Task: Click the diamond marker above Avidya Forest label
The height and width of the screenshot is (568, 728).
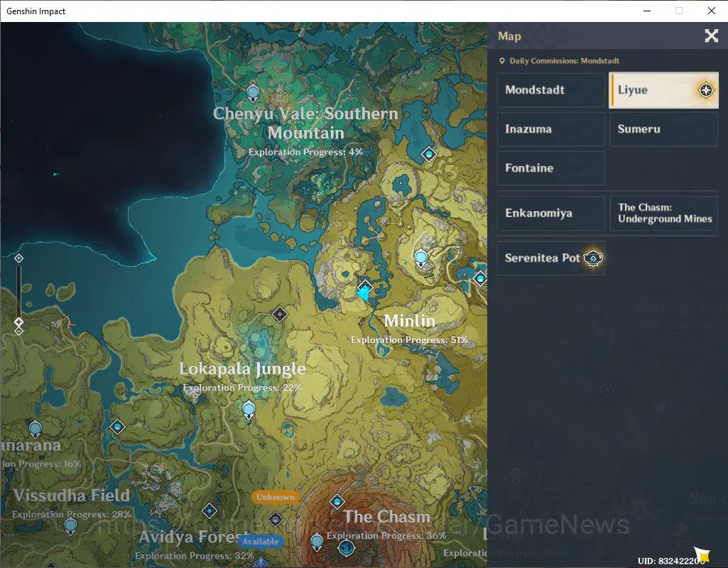Action: (x=210, y=511)
